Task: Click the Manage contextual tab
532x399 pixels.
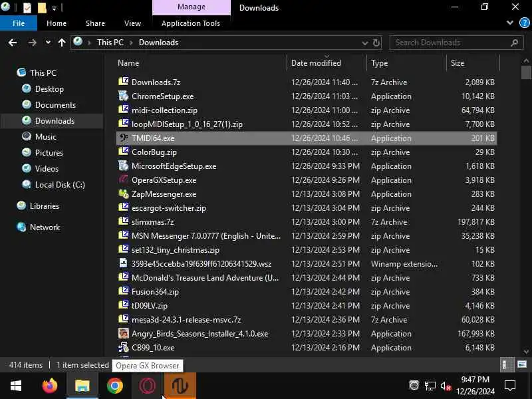Action: pyautogui.click(x=192, y=7)
